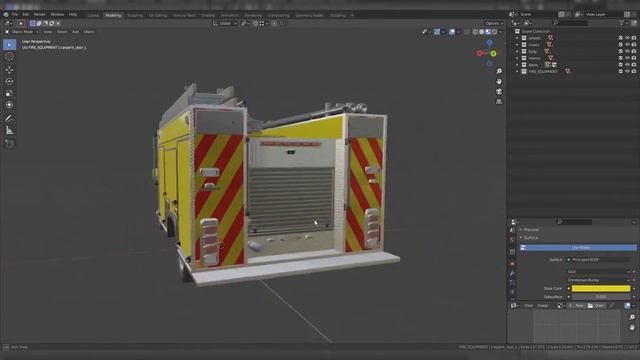Open the Object Mode dropdown
Screen dimensions: 640x360
coord(21,32)
